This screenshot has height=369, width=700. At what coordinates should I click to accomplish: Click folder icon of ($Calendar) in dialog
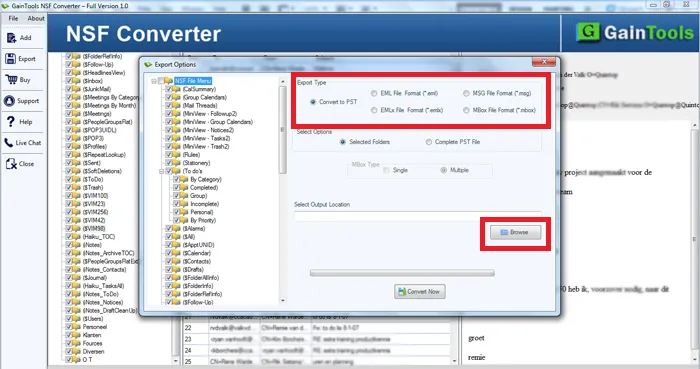(177, 253)
